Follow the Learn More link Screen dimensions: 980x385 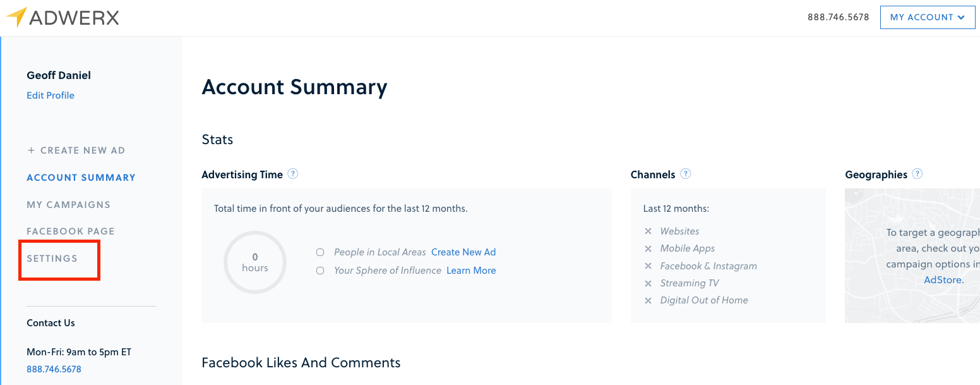pyautogui.click(x=471, y=271)
